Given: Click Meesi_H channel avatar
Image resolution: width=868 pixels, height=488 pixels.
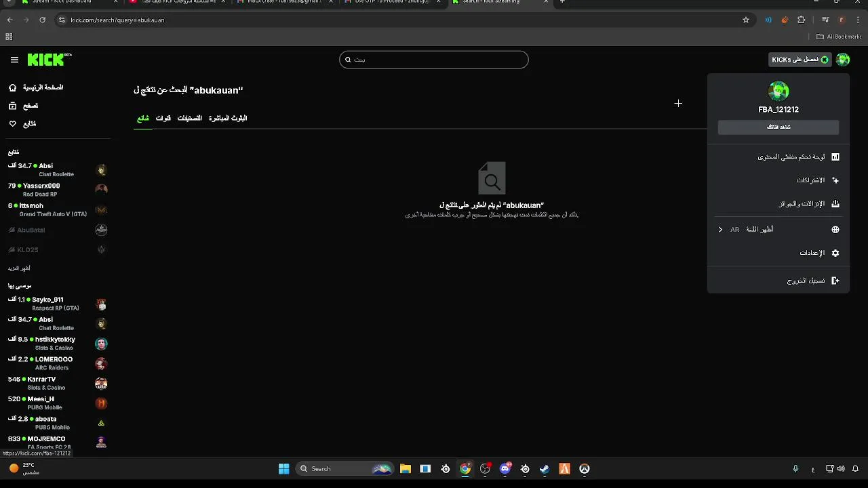Looking at the screenshot, I should [x=101, y=403].
